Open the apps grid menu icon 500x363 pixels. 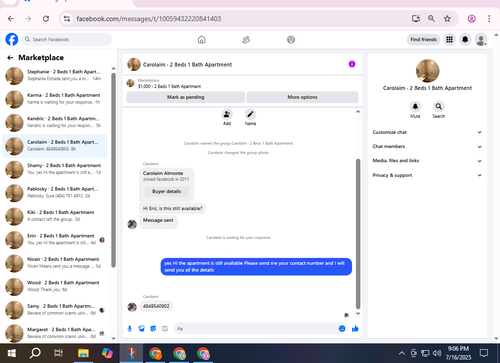tap(450, 40)
